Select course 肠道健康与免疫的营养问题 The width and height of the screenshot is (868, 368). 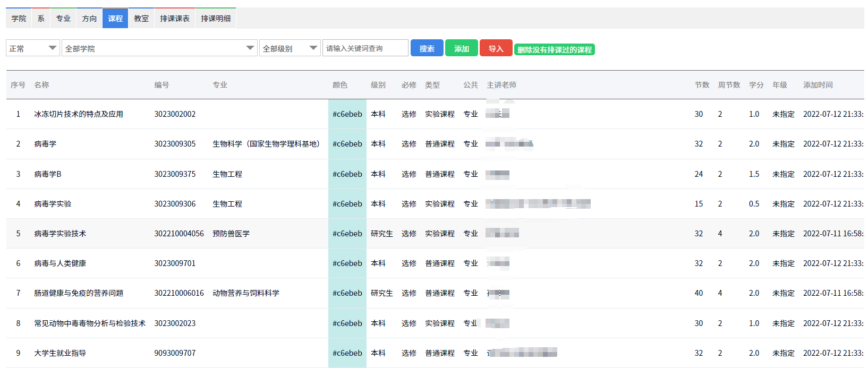click(x=79, y=293)
